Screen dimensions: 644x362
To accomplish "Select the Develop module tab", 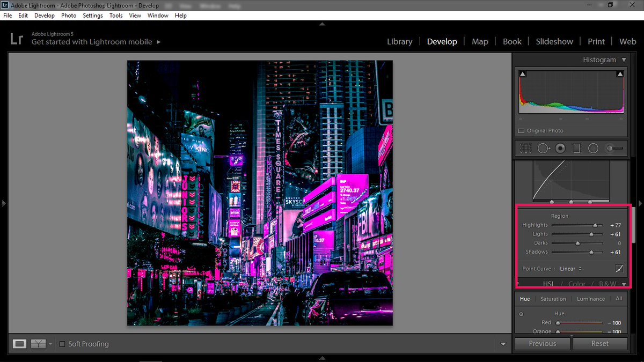I will pyautogui.click(x=442, y=41).
